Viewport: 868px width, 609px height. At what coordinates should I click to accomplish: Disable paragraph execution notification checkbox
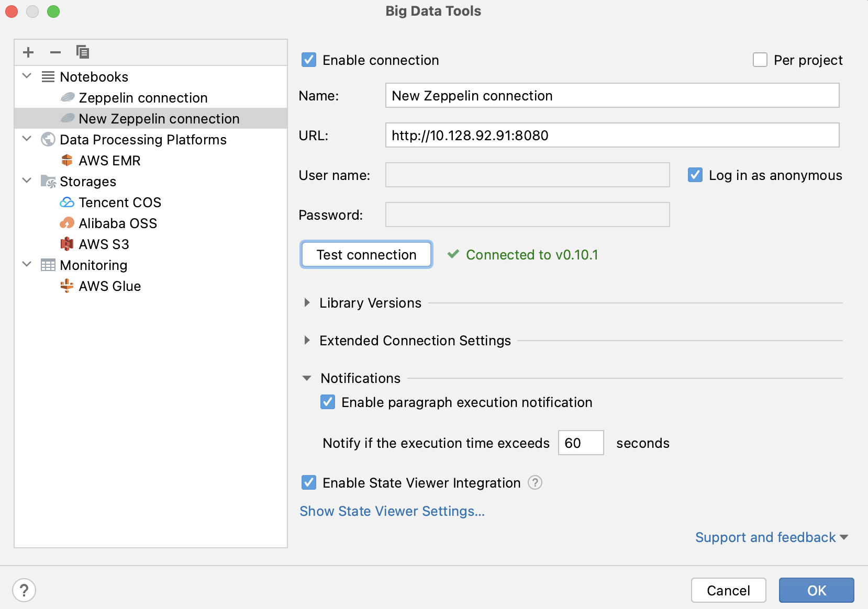[x=328, y=402]
